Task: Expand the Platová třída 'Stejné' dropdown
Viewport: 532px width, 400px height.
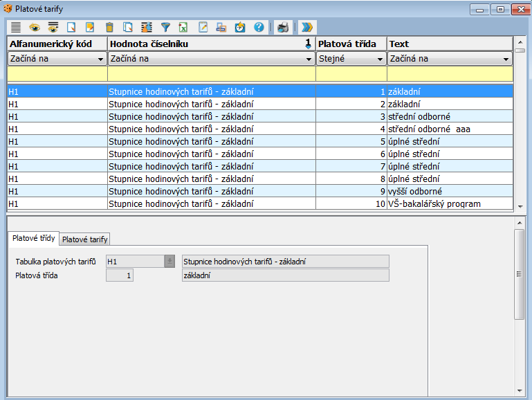Action: click(x=380, y=59)
